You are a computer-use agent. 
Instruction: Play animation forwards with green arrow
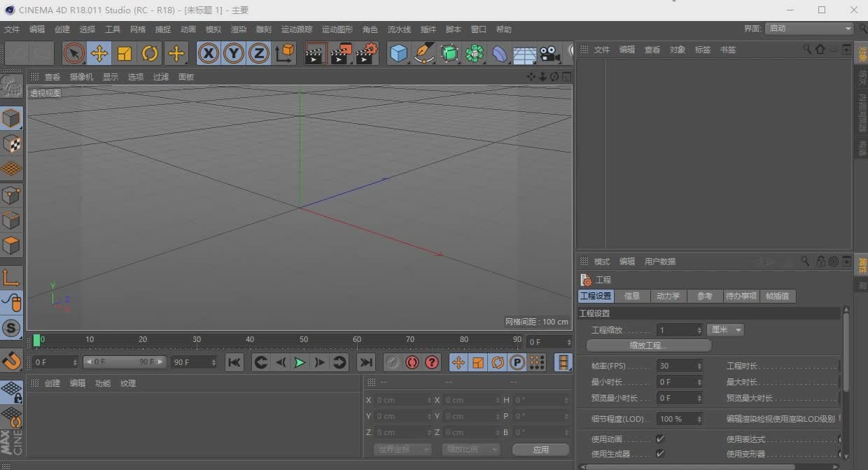(x=300, y=362)
